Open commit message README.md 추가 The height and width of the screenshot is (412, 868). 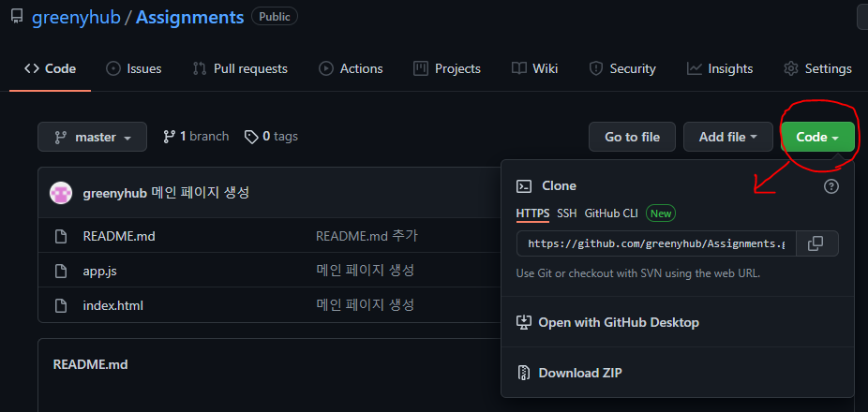click(367, 236)
